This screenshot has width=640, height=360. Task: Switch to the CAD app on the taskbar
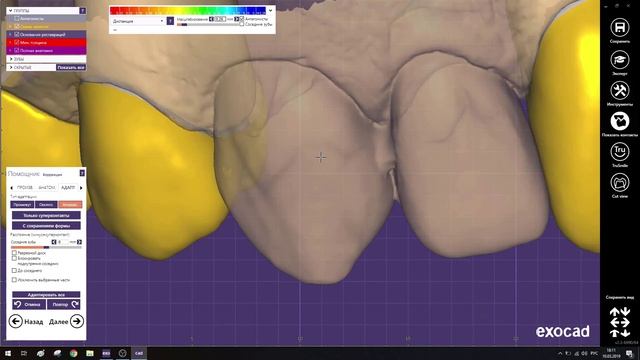(x=139, y=353)
